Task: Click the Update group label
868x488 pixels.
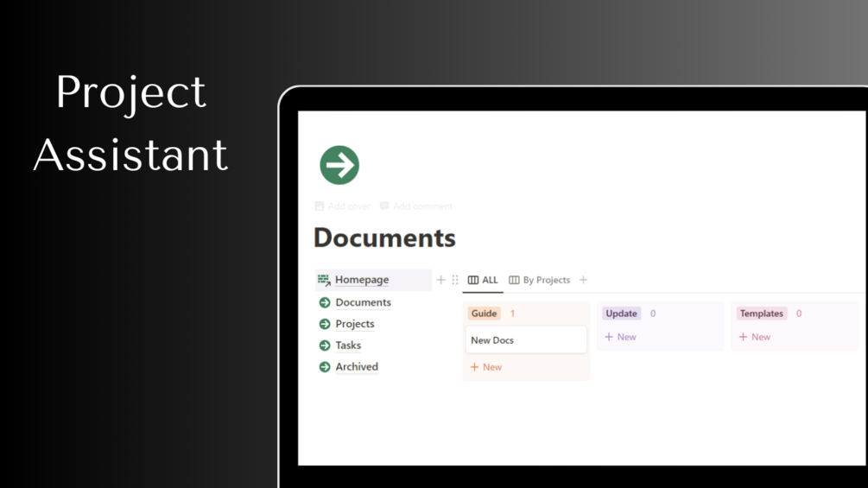Action: point(621,314)
